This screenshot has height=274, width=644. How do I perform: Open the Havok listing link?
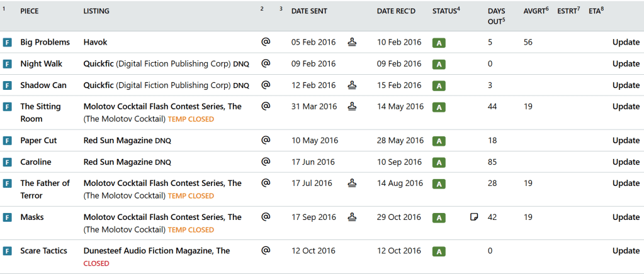pos(96,42)
